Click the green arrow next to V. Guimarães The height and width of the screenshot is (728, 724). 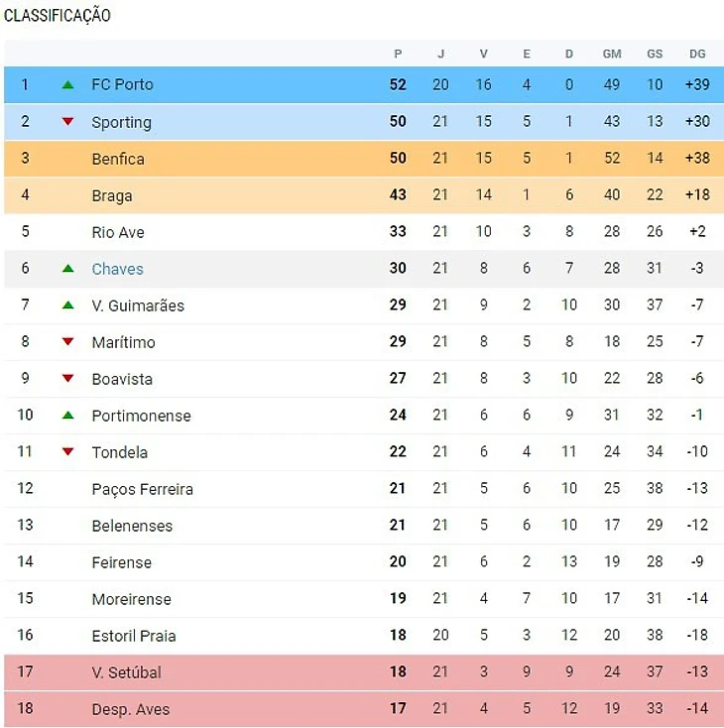(x=67, y=305)
